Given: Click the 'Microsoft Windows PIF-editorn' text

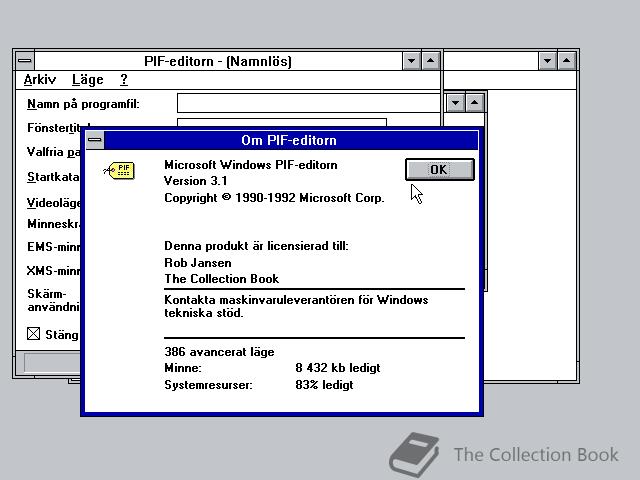Looking at the screenshot, I should tap(251, 165).
